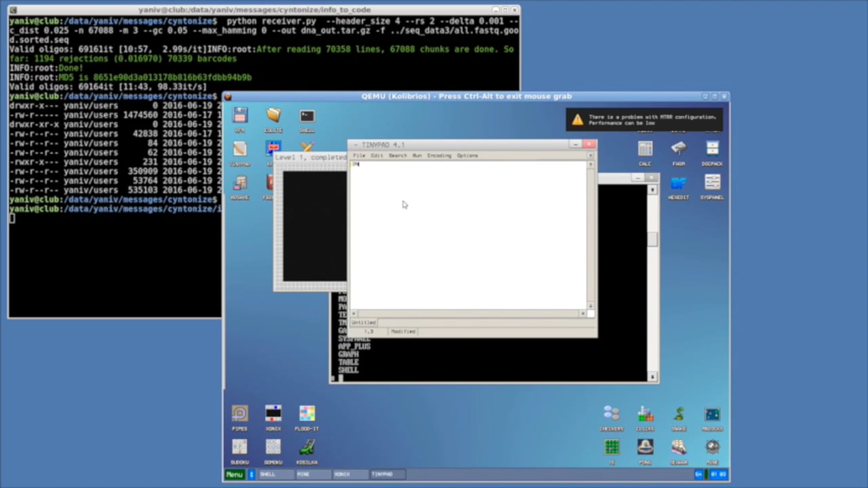Select the Untitled tab in Tinypad
The width and height of the screenshot is (868, 488).
pos(363,322)
